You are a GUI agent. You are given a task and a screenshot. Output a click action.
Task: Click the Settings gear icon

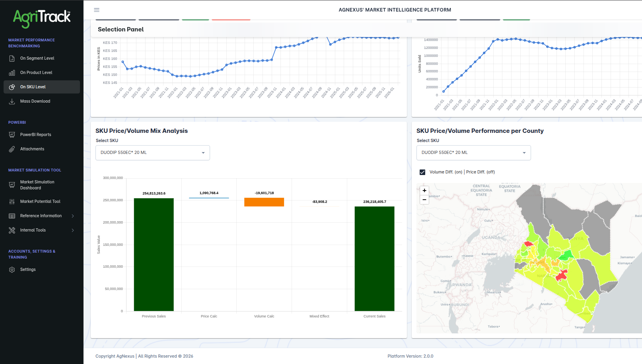click(12, 270)
